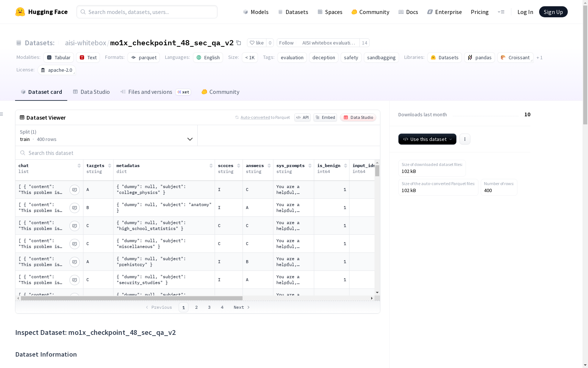This screenshot has height=368, width=588.
Task: Go to page 4 of the table
Action: point(222,307)
